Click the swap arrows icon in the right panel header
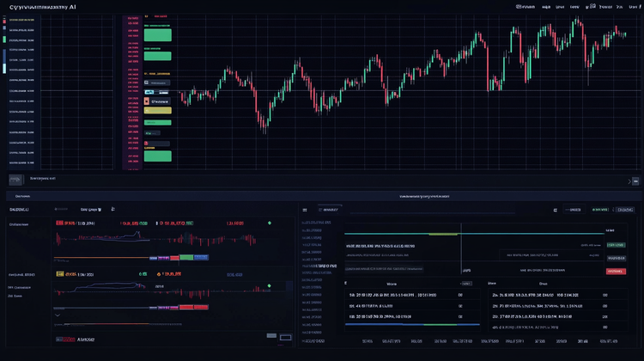 556,210
